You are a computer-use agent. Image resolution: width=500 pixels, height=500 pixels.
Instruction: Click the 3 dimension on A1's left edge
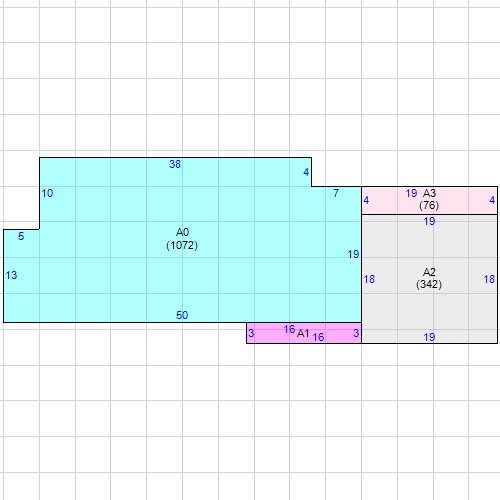pos(251,333)
